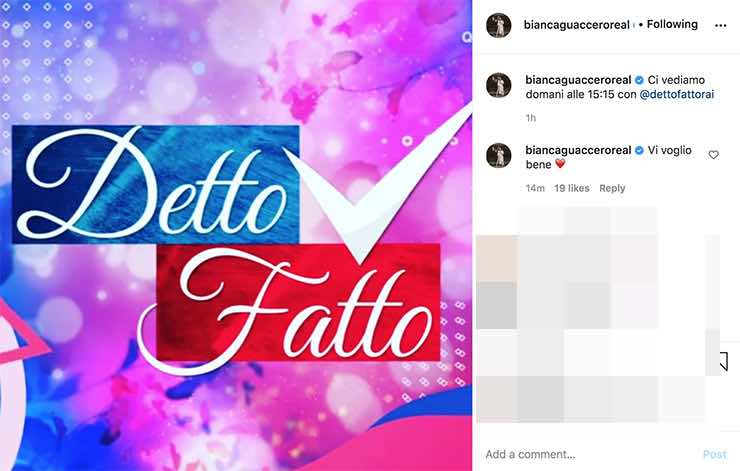
Task: Focus the 'Add a comment...' field
Action: [x=590, y=454]
